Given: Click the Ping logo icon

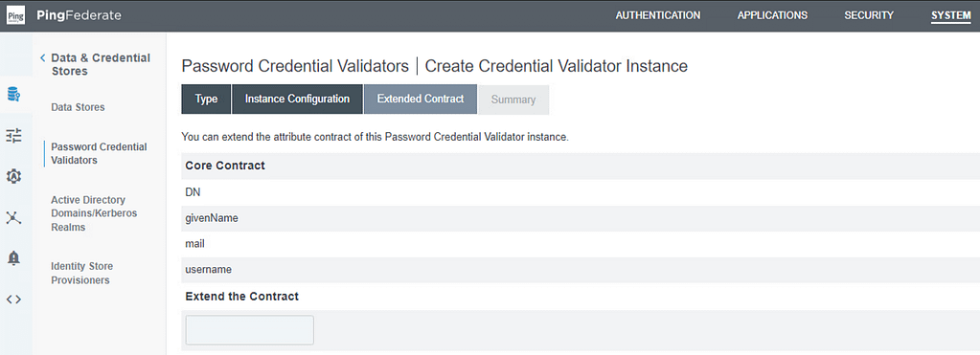Looking at the screenshot, I should [x=16, y=15].
